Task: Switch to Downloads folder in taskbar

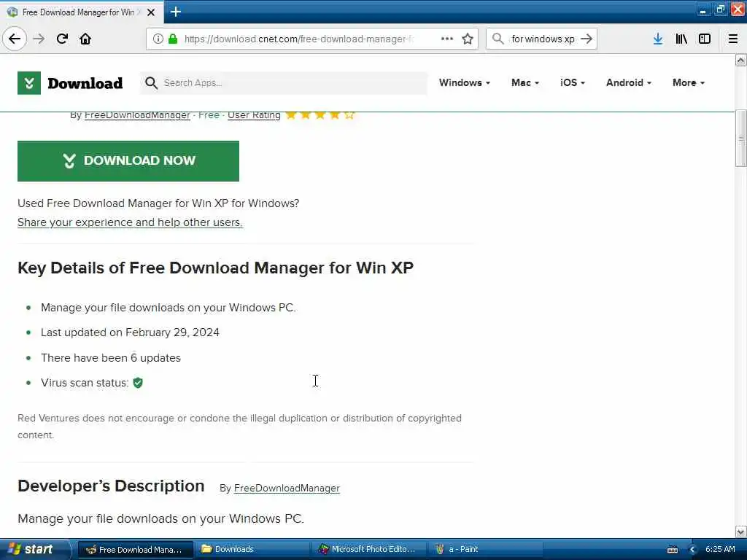Action: click(x=252, y=550)
